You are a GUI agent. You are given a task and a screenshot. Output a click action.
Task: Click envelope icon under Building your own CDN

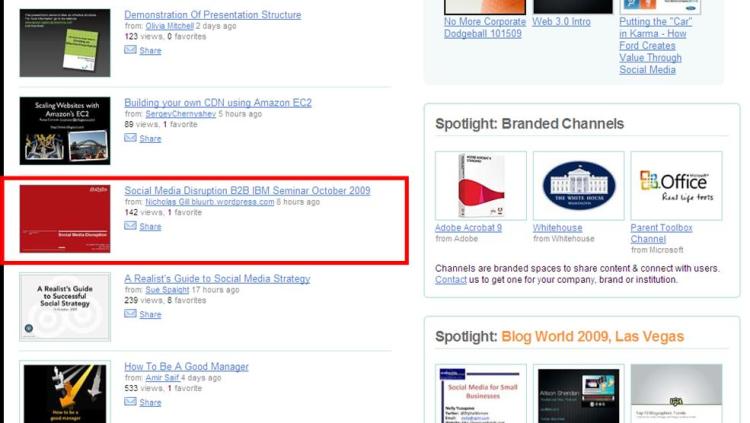click(130, 138)
